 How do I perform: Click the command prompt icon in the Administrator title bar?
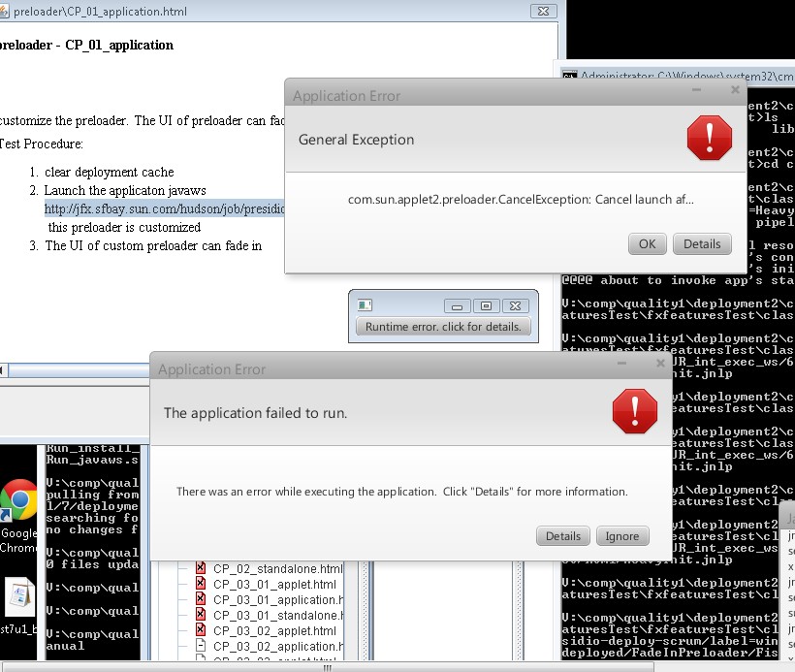(x=571, y=77)
